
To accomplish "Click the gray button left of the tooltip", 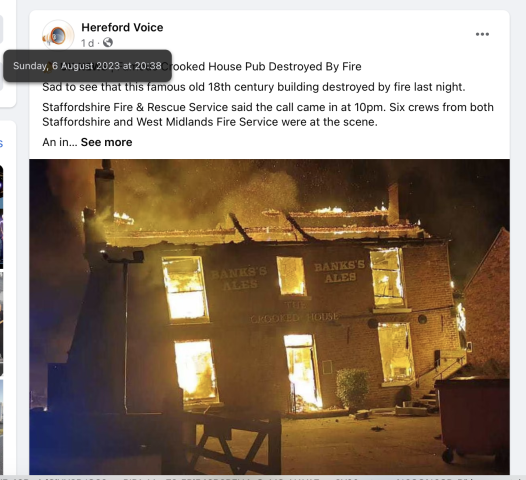I will (1, 77).
